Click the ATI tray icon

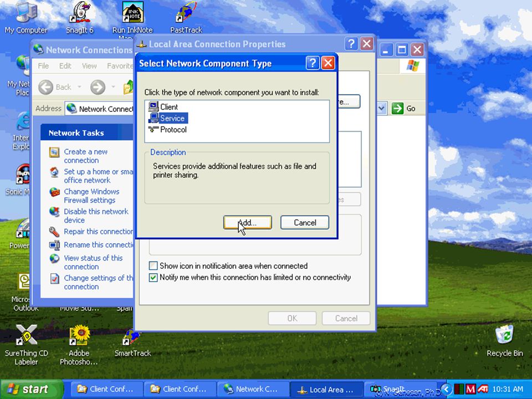pyautogui.click(x=483, y=389)
